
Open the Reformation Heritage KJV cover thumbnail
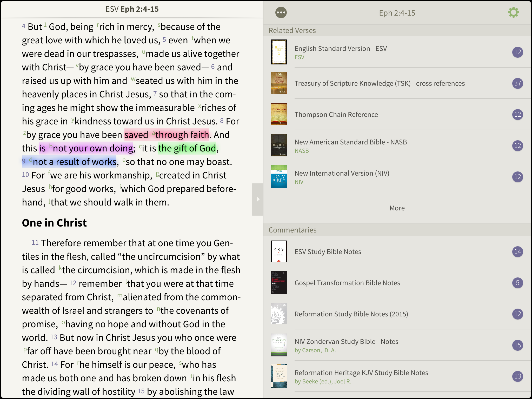click(x=279, y=376)
